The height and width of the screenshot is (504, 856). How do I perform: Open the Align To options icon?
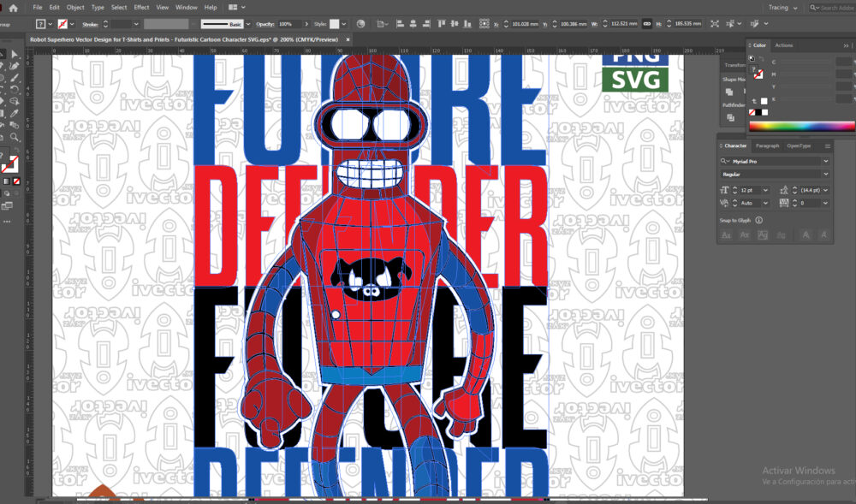[382, 24]
